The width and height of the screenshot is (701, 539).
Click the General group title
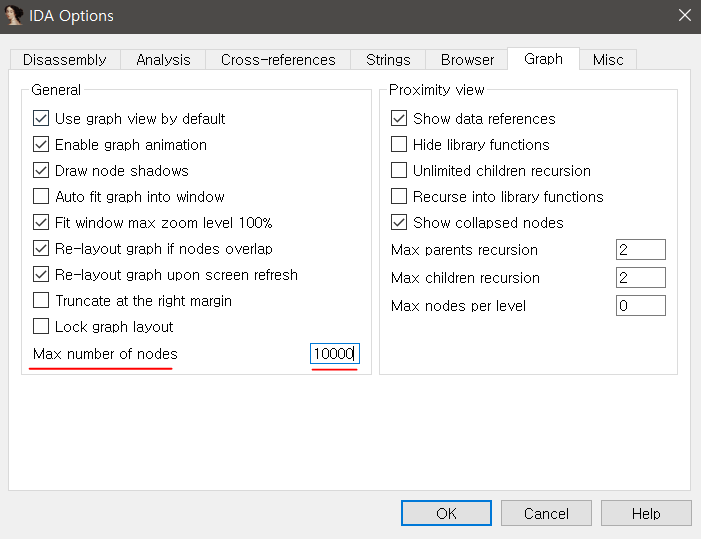pyautogui.click(x=56, y=90)
